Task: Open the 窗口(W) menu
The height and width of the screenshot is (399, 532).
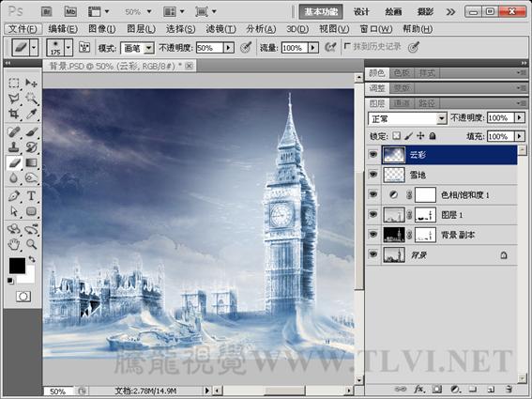Action: pyautogui.click(x=376, y=29)
